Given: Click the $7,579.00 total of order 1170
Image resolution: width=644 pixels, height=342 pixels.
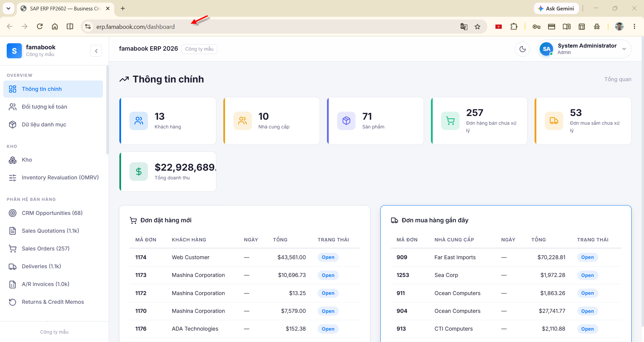Looking at the screenshot, I should 293,311.
